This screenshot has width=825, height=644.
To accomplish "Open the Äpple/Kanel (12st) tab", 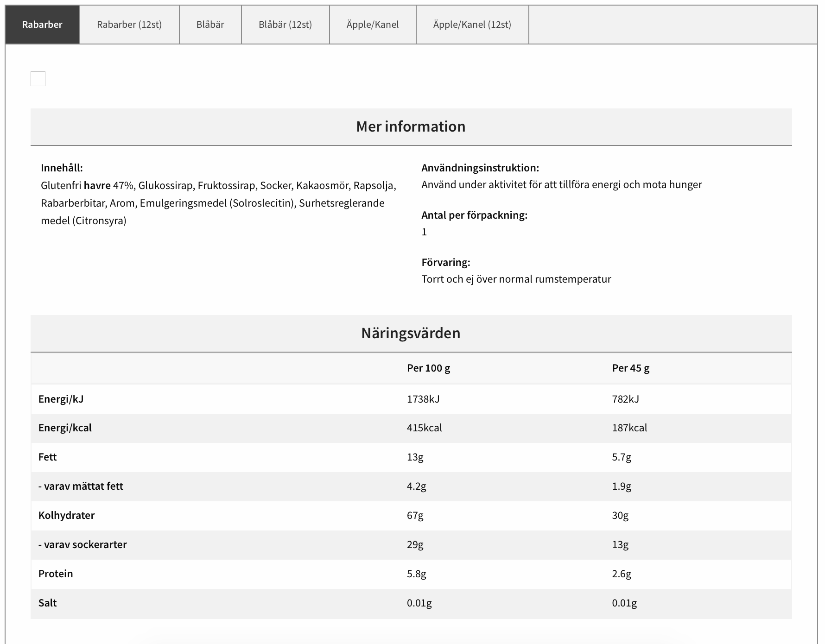I will [x=472, y=25].
